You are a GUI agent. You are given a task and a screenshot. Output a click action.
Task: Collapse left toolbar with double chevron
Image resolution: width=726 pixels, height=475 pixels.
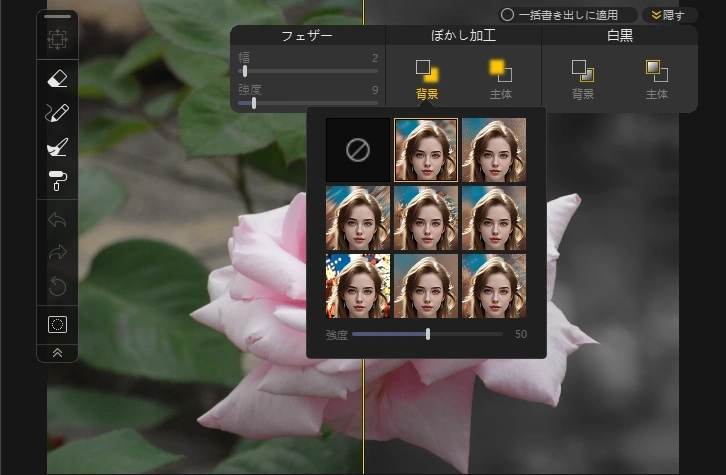pos(57,353)
